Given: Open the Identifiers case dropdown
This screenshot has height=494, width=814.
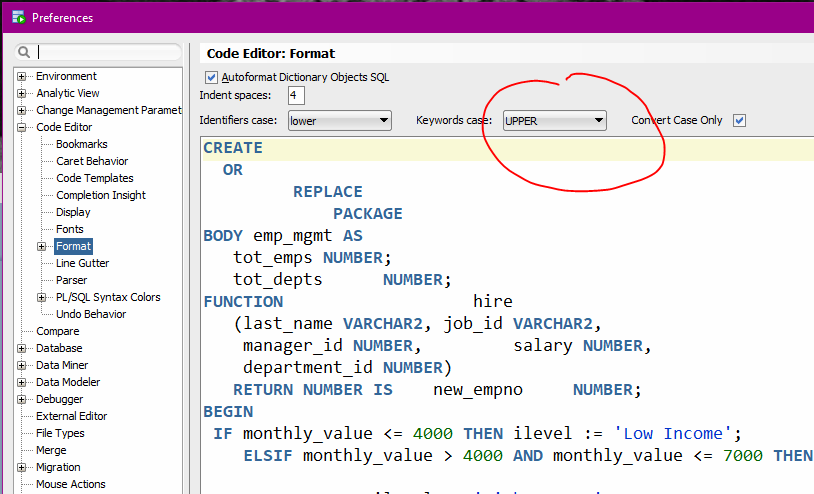Looking at the screenshot, I should (x=339, y=121).
